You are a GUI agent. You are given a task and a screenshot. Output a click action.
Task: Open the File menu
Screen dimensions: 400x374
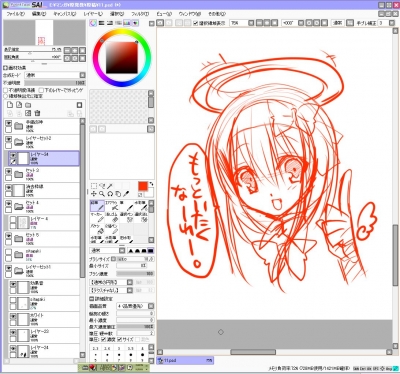click(15, 14)
